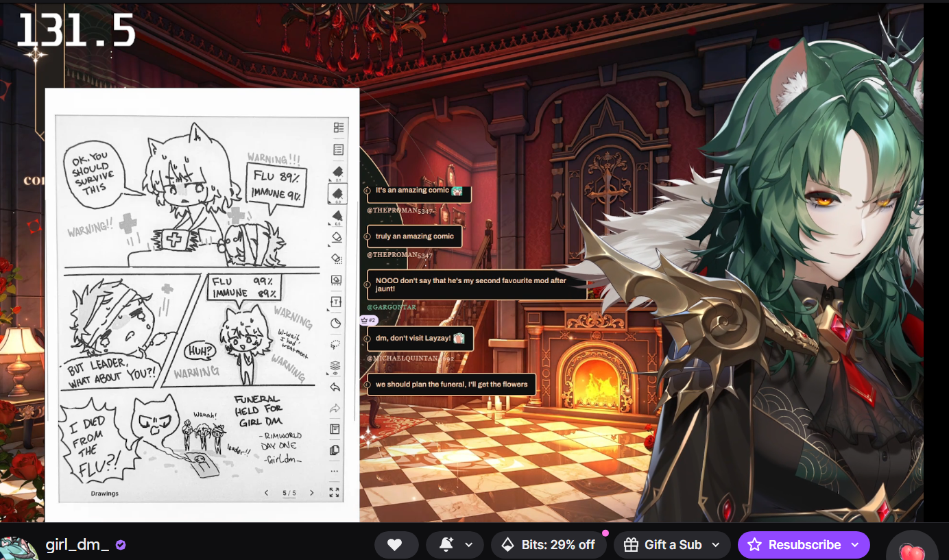Viewport: 949px width, 560px height.
Task: Open the page template icon
Action: coord(335,429)
